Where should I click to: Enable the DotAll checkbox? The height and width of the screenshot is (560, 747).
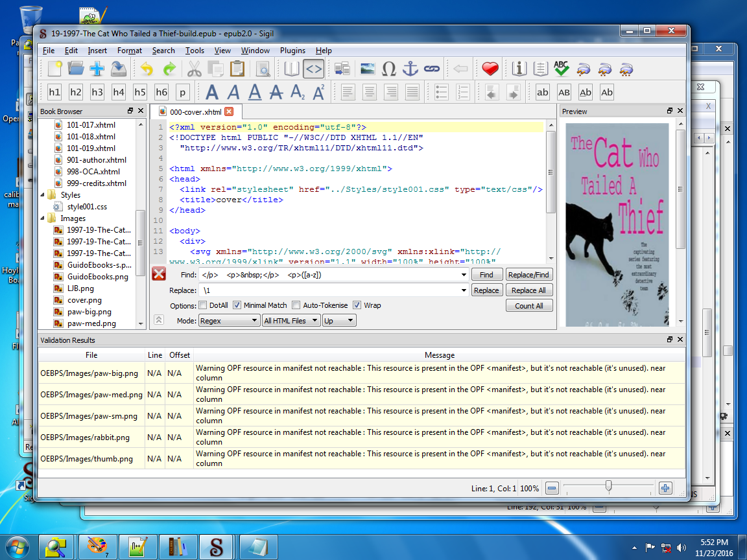pos(203,305)
